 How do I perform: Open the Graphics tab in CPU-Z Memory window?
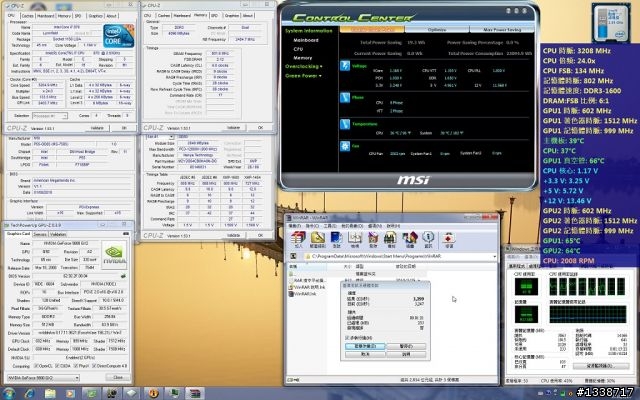pos(232,16)
